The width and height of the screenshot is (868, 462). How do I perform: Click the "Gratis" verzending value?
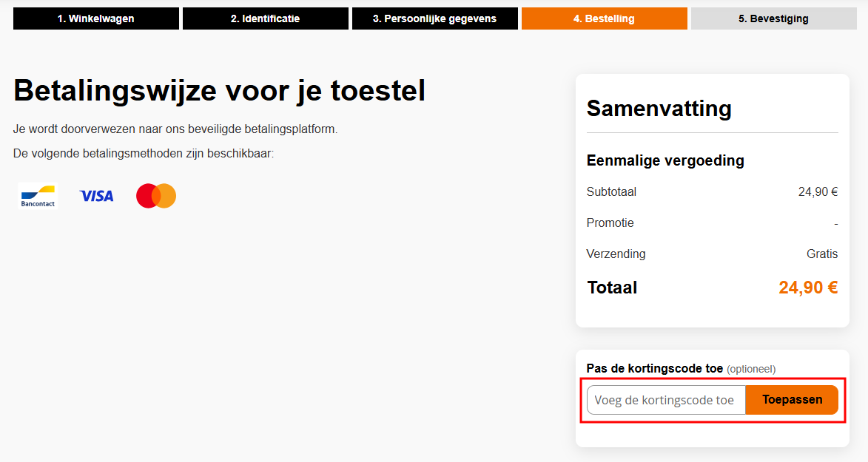tap(822, 253)
